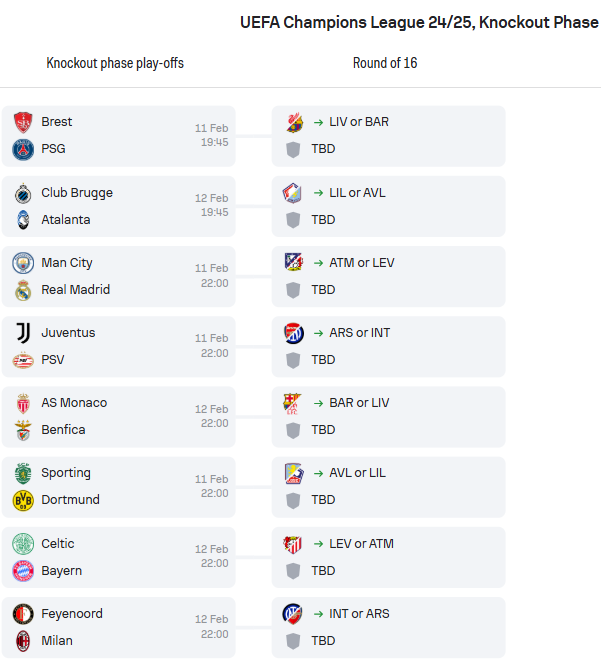
Task: Open the AS Monaco vs Benfica match card
Action: (118, 417)
